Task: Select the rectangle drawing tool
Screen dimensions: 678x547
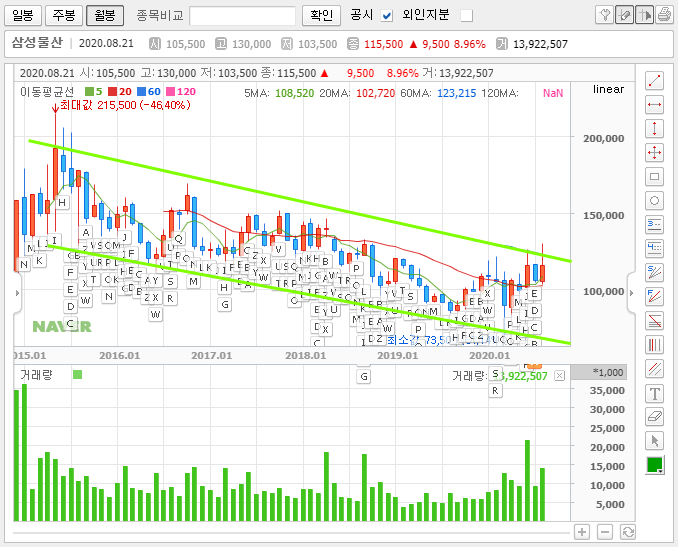Action: [x=654, y=176]
